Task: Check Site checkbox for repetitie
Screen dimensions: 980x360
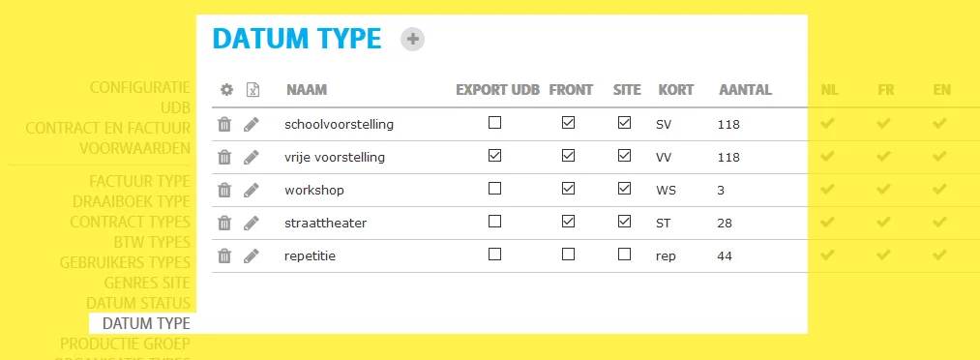Action: [624, 254]
